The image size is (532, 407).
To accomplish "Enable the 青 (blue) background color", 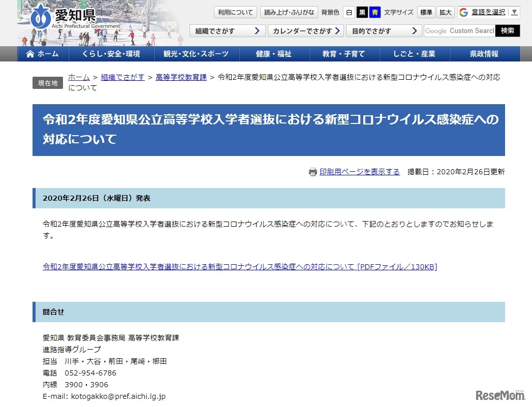I will pos(374,12).
